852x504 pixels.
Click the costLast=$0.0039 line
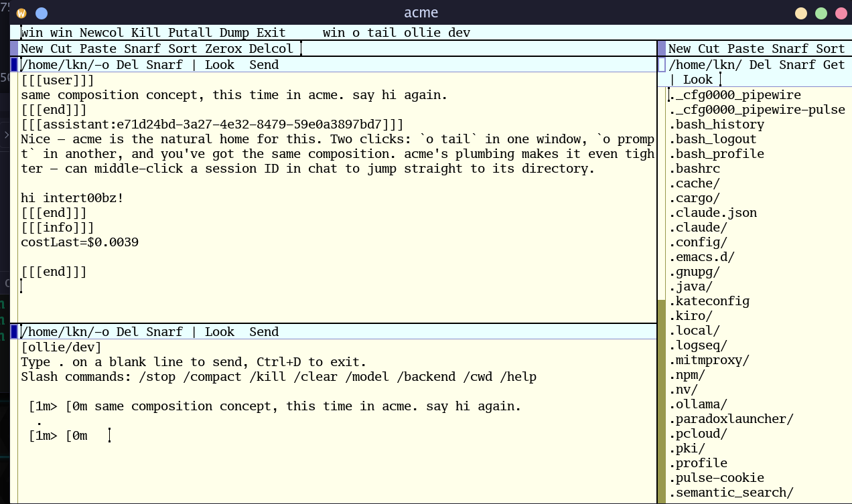coord(80,242)
